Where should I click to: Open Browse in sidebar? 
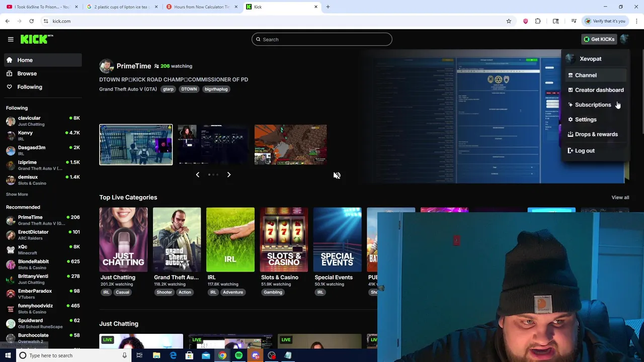43,73
